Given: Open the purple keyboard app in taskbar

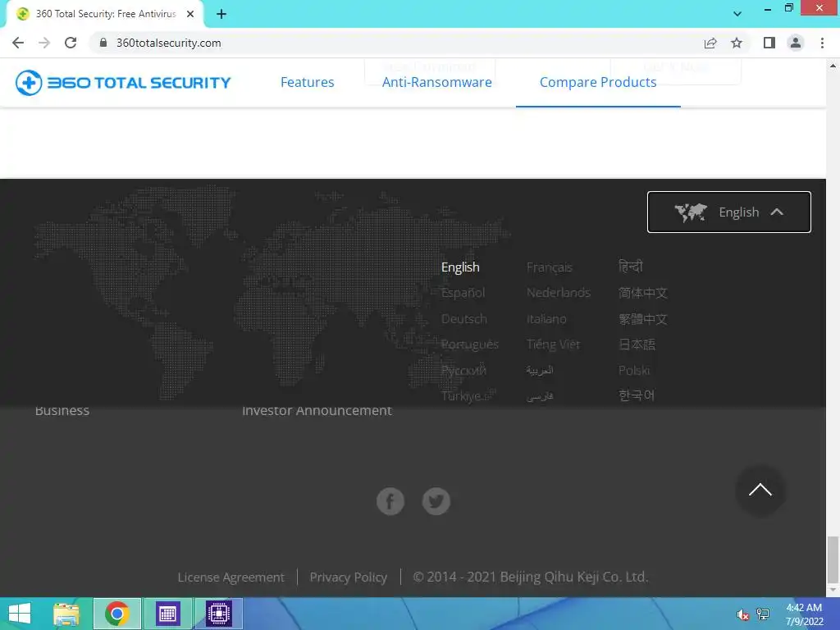Looking at the screenshot, I should 167,614.
